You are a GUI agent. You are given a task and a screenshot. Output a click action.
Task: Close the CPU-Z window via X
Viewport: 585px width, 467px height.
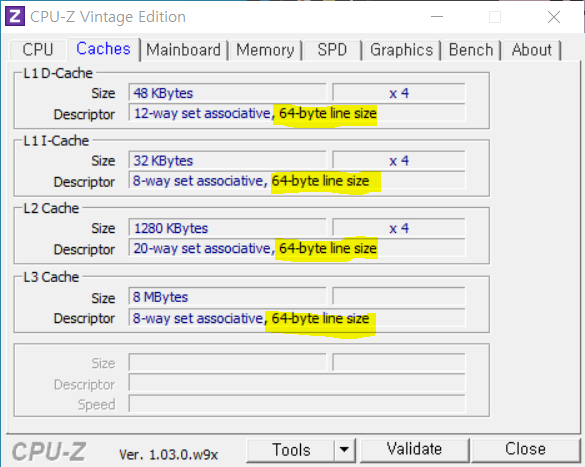[x=554, y=17]
